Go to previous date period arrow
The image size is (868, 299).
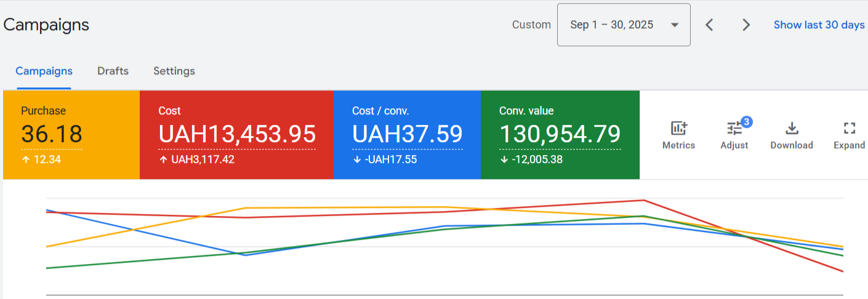point(709,25)
